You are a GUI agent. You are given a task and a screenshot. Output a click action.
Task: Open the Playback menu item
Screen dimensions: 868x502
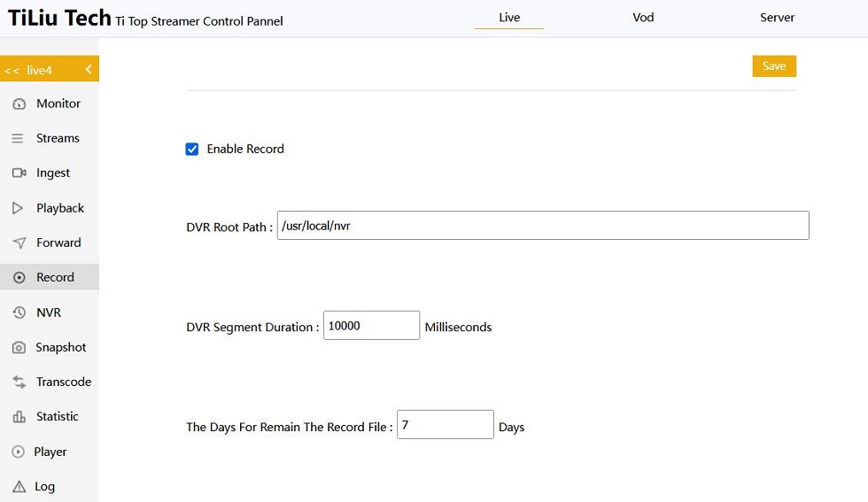(50, 208)
